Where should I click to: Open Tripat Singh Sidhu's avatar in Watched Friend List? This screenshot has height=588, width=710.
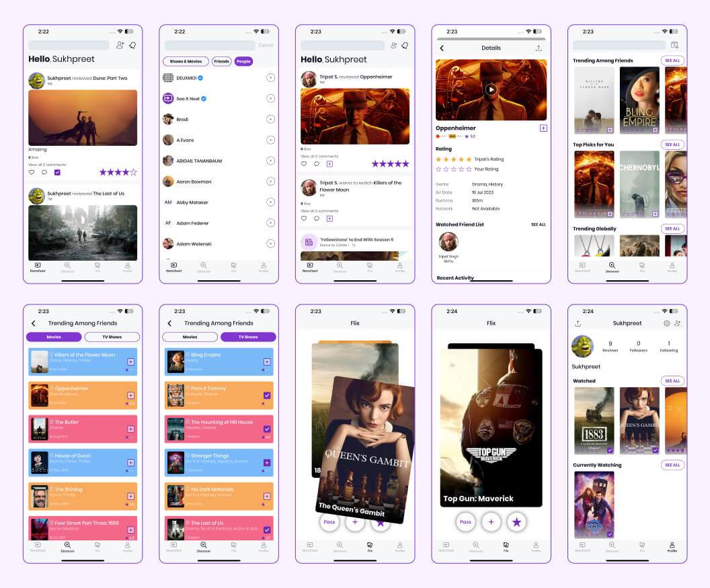[448, 242]
